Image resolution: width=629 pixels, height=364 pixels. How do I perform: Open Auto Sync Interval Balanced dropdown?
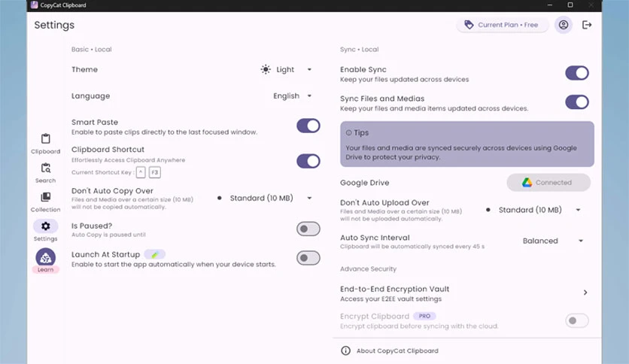552,241
